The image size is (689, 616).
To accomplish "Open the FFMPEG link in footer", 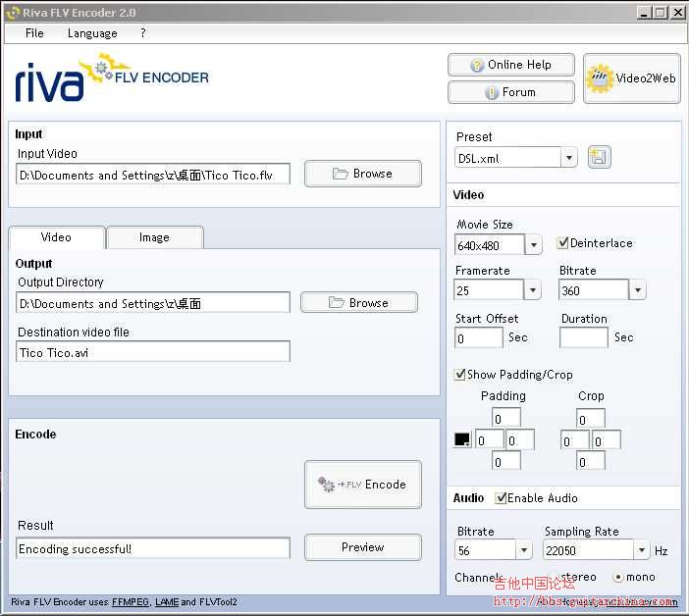I will click(x=130, y=602).
